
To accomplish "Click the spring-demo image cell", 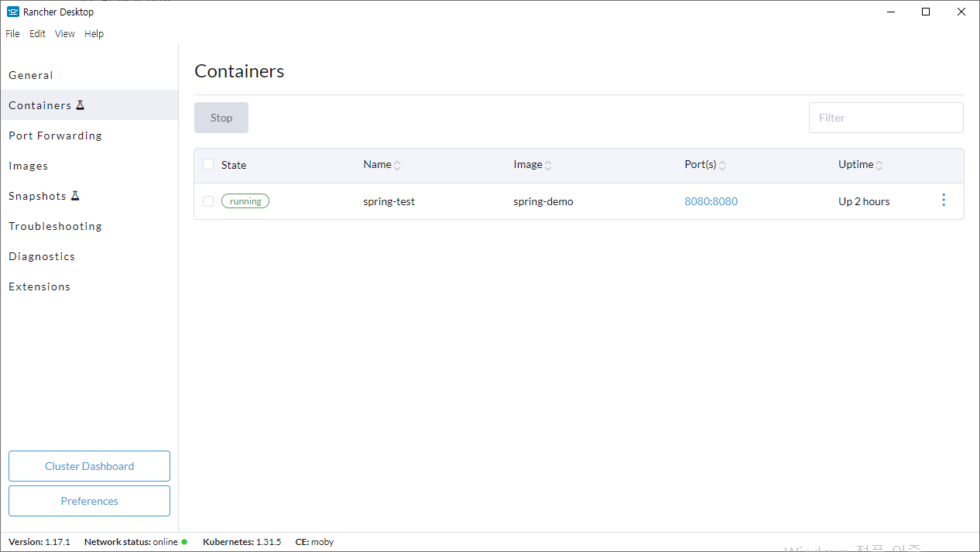I will click(543, 201).
